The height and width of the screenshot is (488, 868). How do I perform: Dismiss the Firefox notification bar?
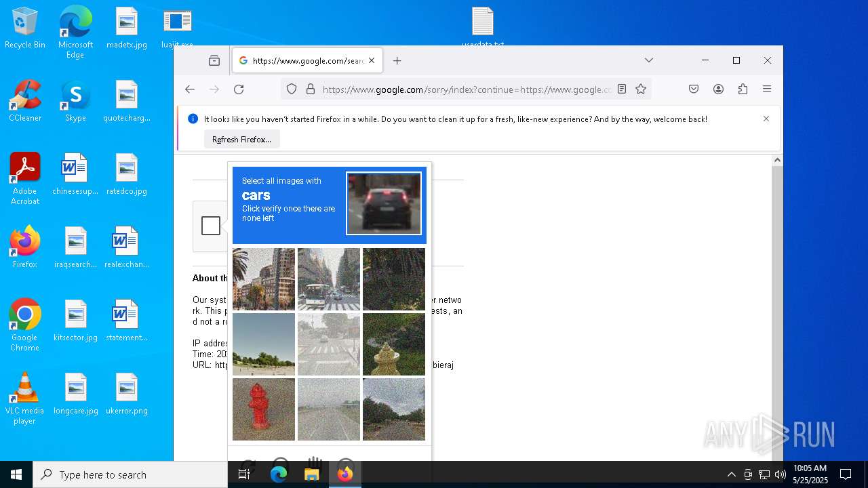tap(766, 119)
